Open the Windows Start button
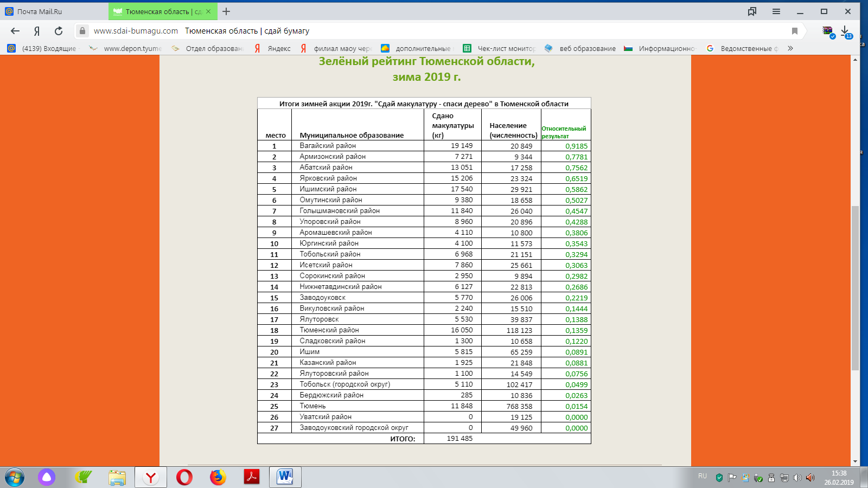This screenshot has width=868, height=488. [15, 477]
